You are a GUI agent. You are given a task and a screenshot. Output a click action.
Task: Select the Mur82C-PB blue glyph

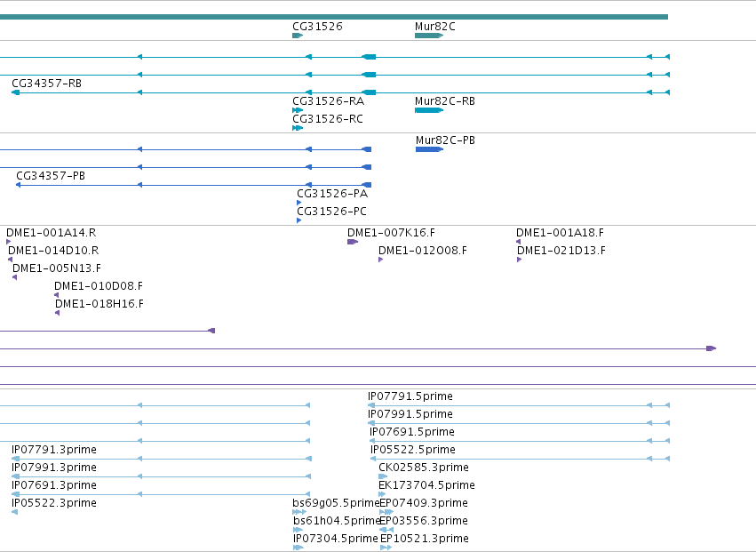pyautogui.click(x=429, y=149)
